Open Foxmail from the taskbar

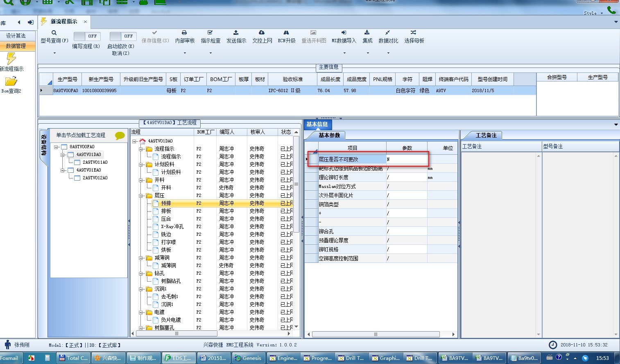pos(10,358)
